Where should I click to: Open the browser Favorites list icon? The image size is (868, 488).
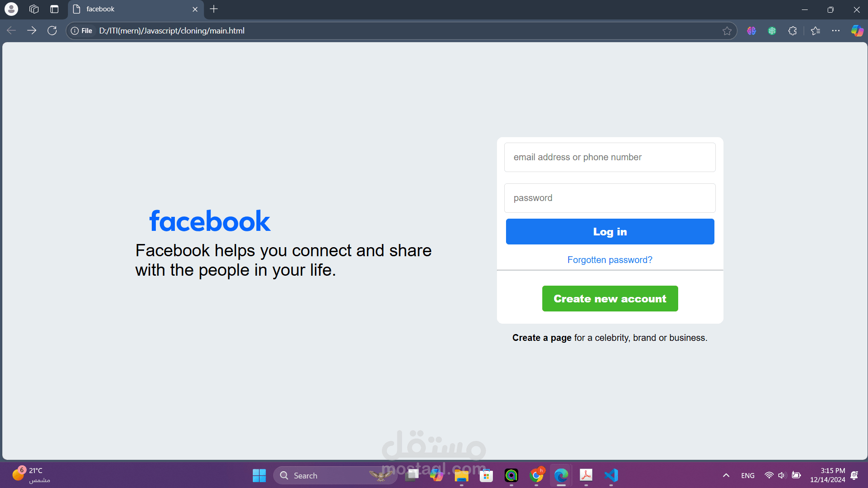point(816,31)
